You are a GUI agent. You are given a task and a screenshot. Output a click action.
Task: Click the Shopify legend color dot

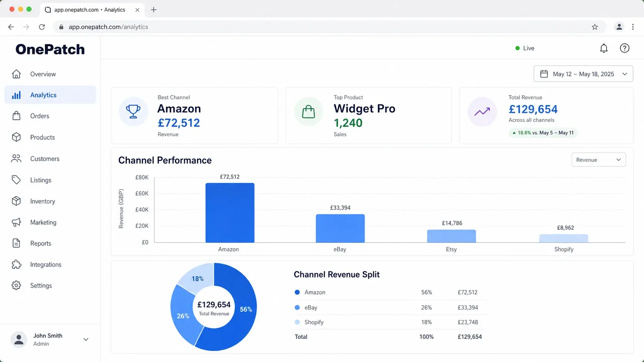pos(297,322)
